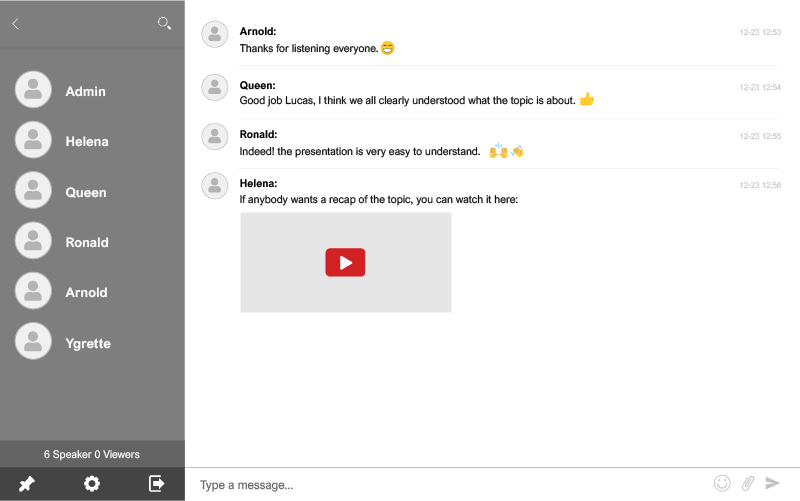This screenshot has height=501, width=800.
Task: Click the exit/leave room icon
Action: tap(157, 484)
